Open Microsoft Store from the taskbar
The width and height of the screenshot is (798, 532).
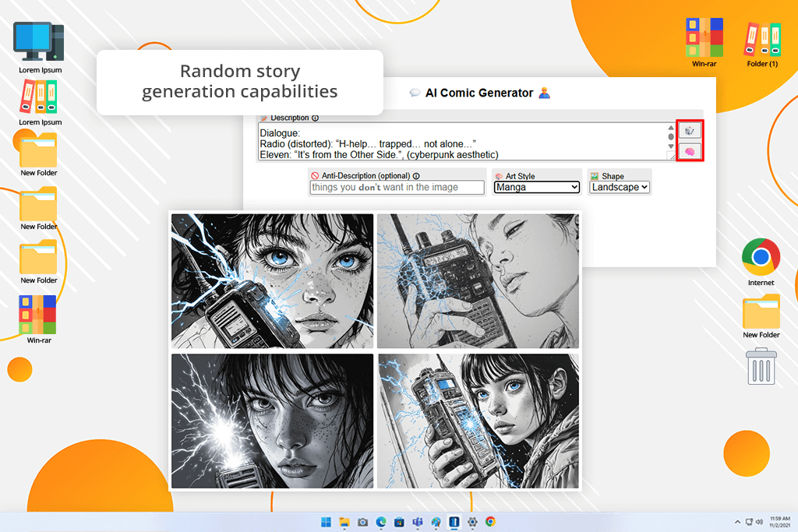point(400,522)
